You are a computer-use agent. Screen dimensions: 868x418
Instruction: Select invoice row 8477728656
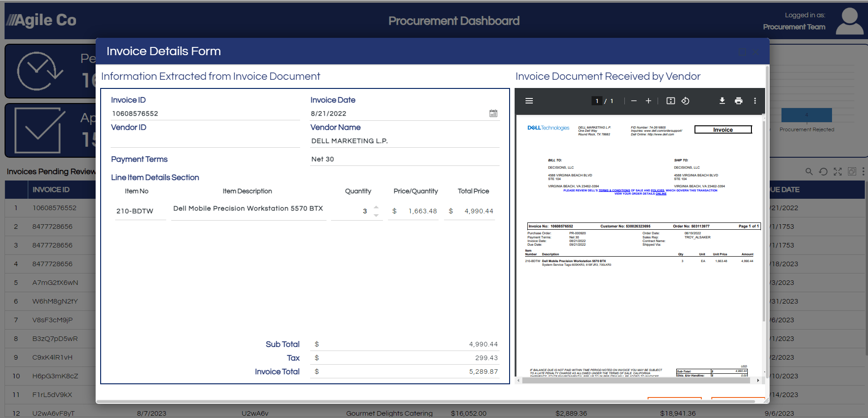tap(51, 226)
